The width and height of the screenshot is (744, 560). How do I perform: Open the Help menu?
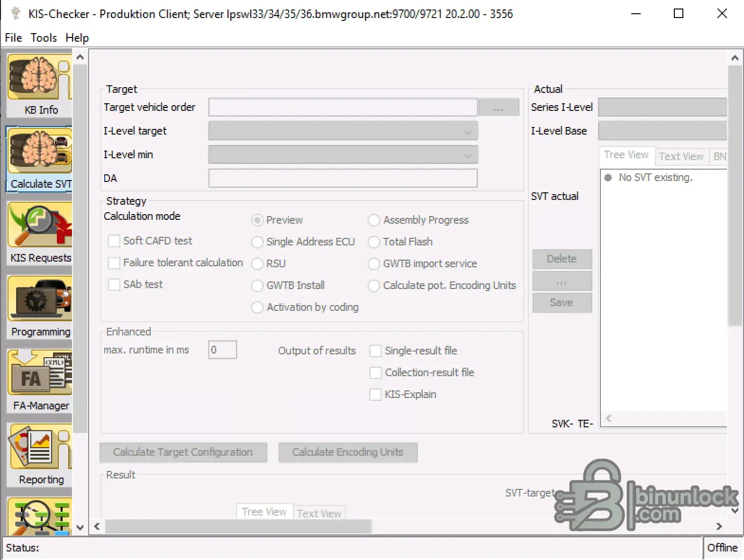point(77,37)
